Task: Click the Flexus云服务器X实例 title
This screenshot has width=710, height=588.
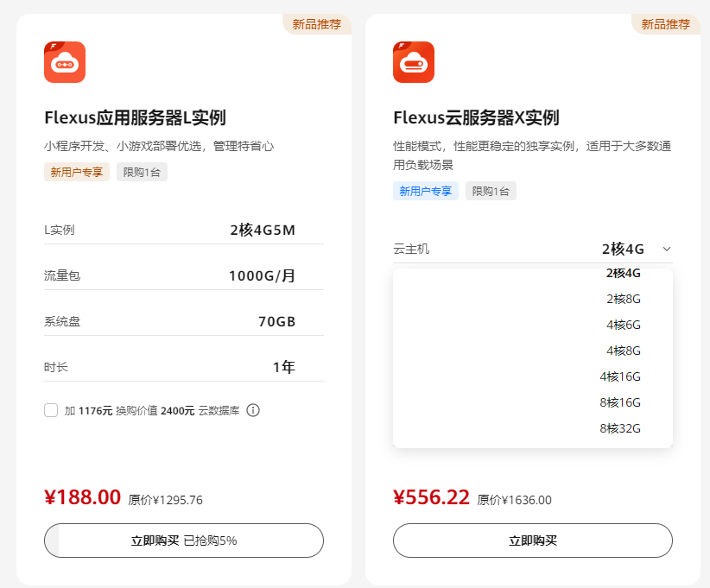Action: click(476, 117)
